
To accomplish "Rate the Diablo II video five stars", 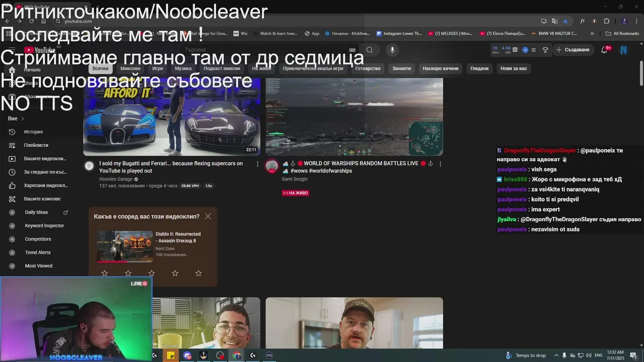I will coord(198,273).
